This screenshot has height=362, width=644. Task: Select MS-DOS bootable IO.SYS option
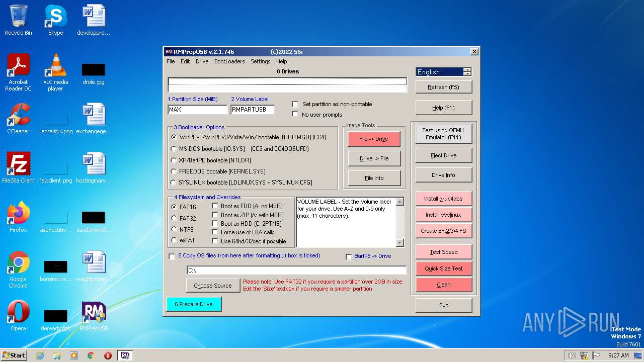click(174, 149)
